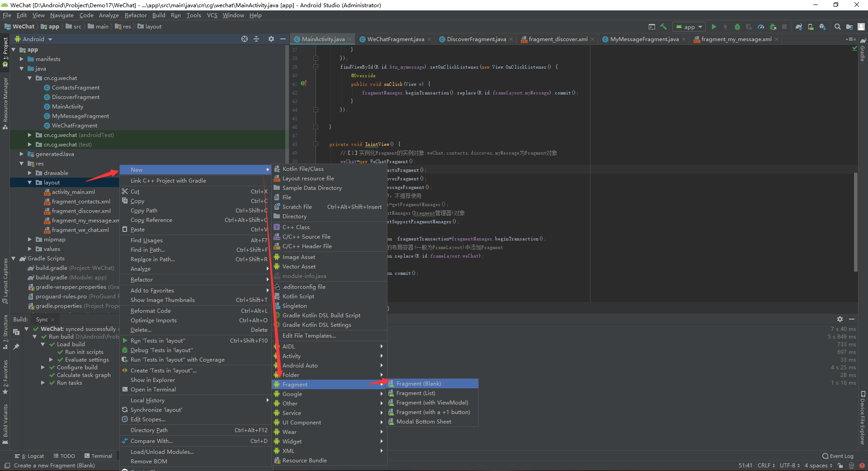Click the layout breadcrumb in navigation bar
The image size is (868, 471).
coord(149,27)
